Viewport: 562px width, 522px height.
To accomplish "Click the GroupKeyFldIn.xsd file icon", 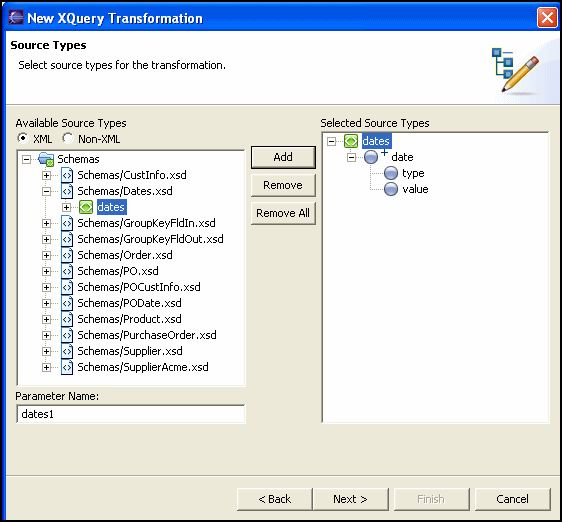I will click(67, 223).
